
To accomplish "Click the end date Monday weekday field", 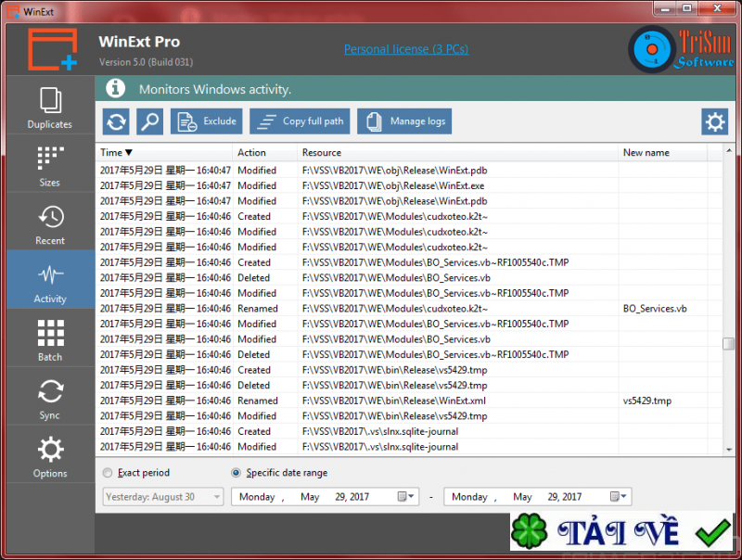I will coord(469,497).
